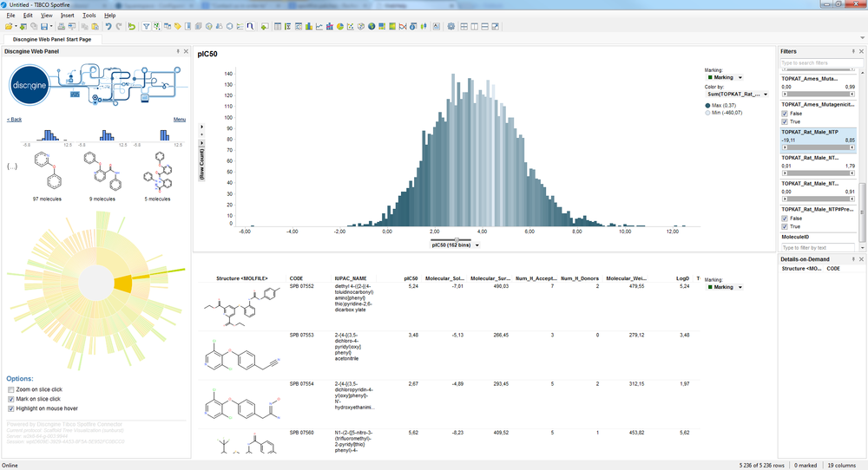868x470 pixels.
Task: Click the LogD column header
Action: [x=682, y=278]
